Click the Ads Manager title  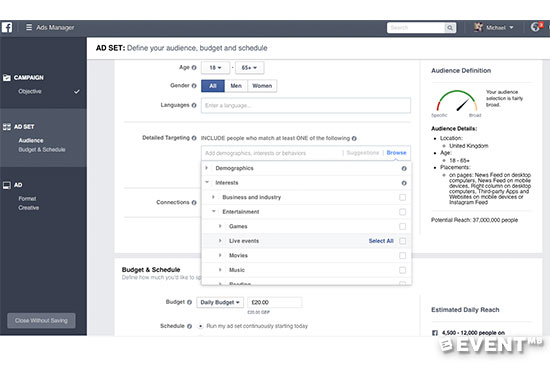[x=55, y=27]
